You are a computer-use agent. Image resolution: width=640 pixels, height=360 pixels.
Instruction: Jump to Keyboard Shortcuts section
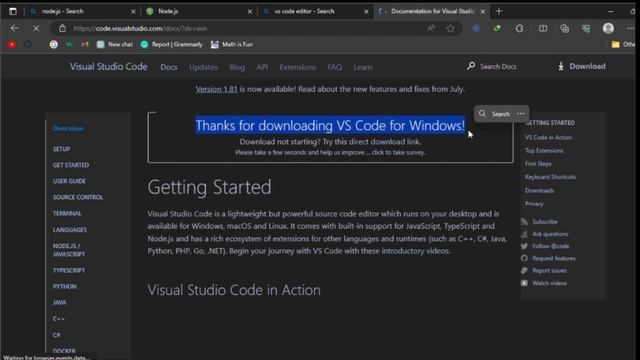coord(550,177)
